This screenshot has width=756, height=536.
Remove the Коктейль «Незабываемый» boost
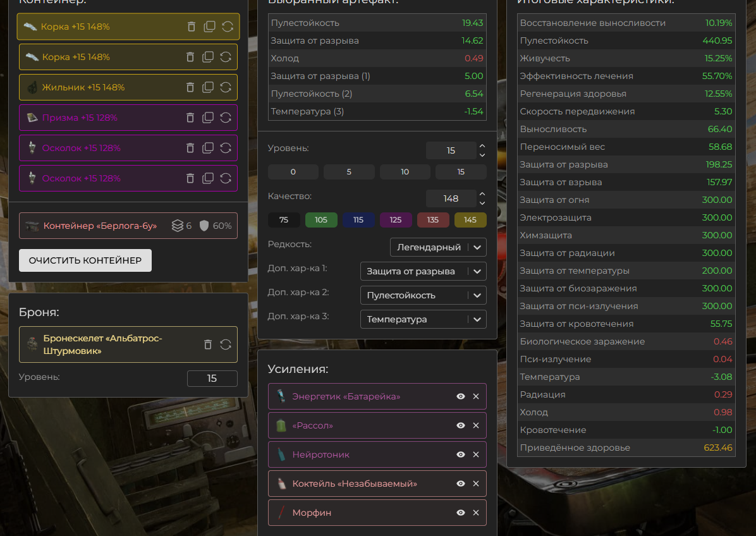click(x=476, y=484)
